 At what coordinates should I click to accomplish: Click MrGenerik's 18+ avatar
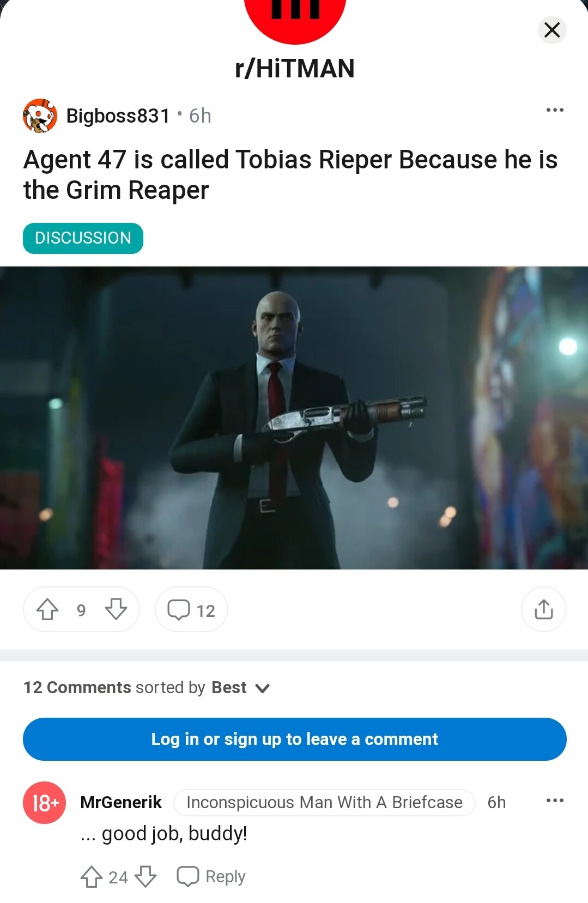44,802
